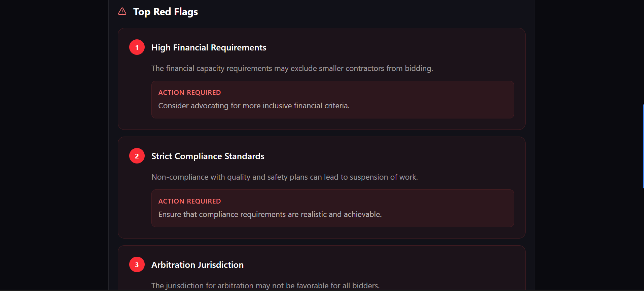Viewport: 644px width, 291px height.
Task: Select the Arbitration Jurisdiction title
Action: [x=198, y=265]
